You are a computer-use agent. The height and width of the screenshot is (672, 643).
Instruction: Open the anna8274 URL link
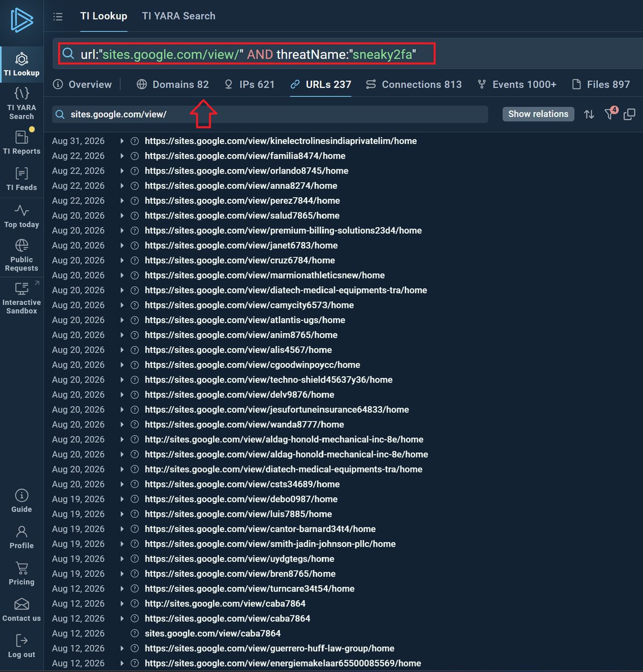tap(241, 186)
